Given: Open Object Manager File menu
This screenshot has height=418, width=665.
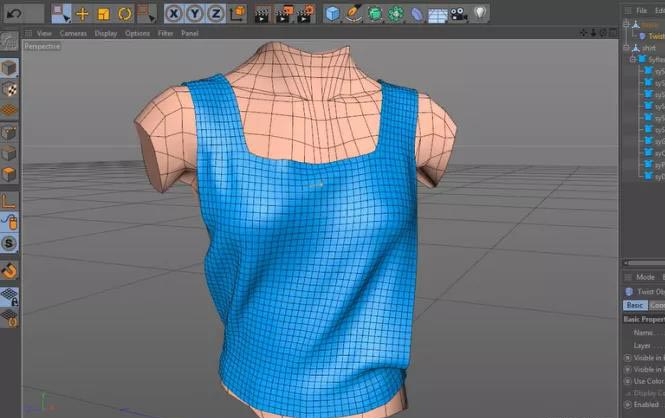Looking at the screenshot, I should pos(641,11).
